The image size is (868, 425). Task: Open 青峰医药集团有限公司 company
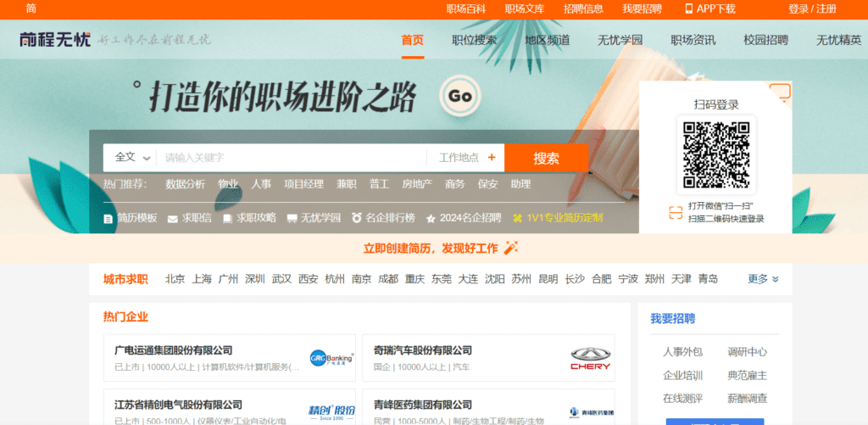423,405
